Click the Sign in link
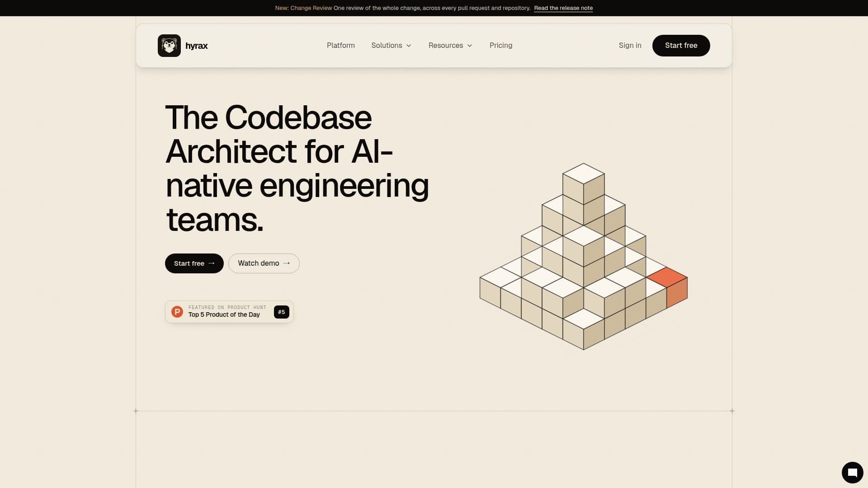This screenshot has width=868, height=488. [630, 46]
